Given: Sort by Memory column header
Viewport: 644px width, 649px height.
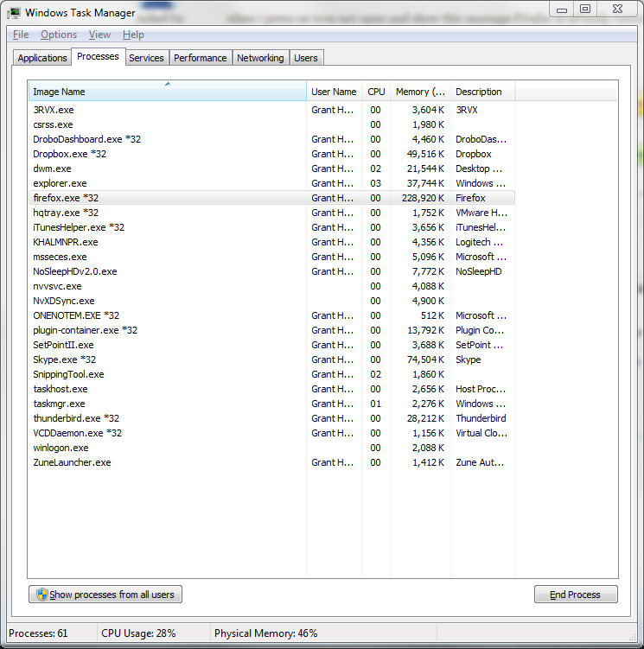Looking at the screenshot, I should [x=420, y=92].
